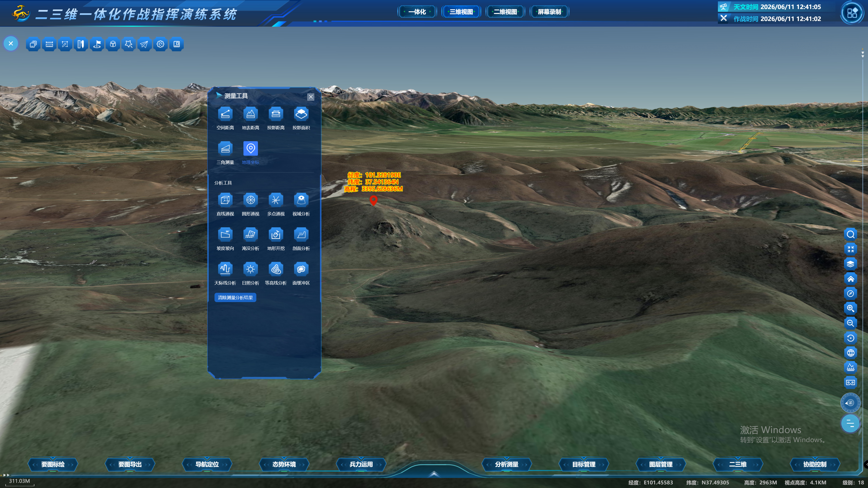Screen dimensions: 868x488
Task: Click the stacked windows toolbar icon
Action: [x=33, y=44]
